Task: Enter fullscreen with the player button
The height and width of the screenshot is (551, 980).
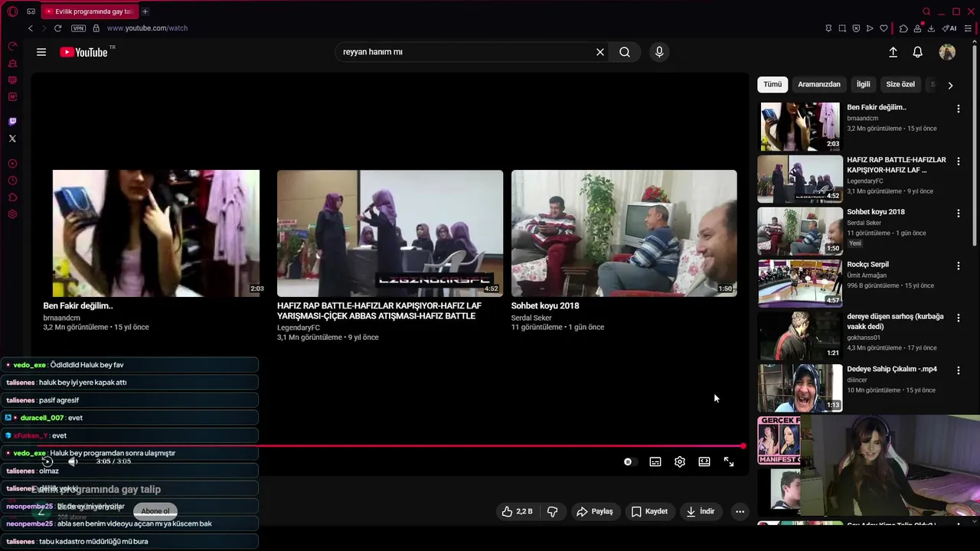Action: [x=729, y=461]
